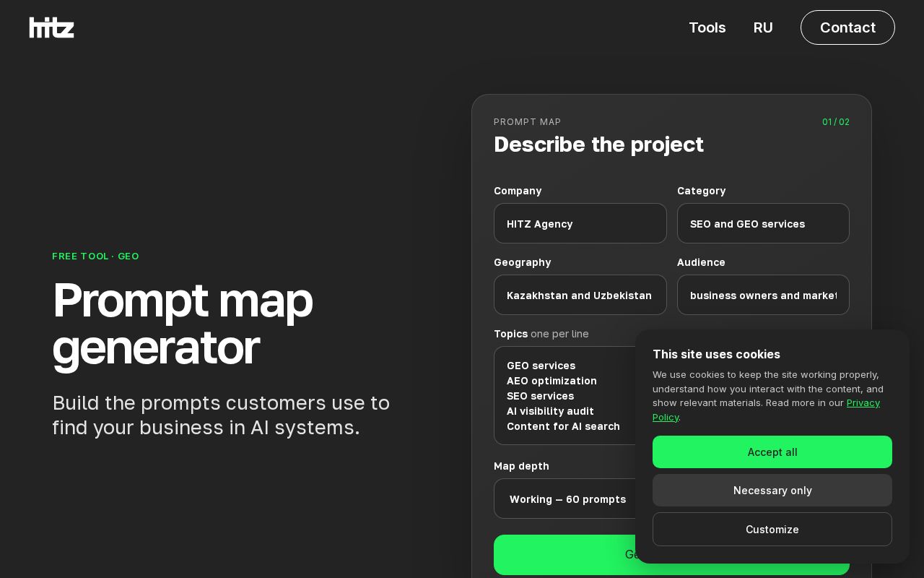Edit the Company field with HITZ Agency
The width and height of the screenshot is (924, 578).
[580, 223]
